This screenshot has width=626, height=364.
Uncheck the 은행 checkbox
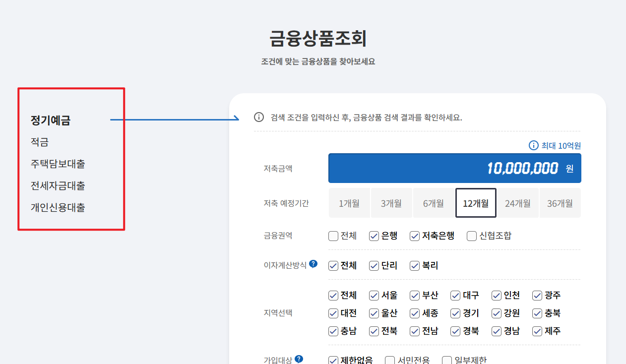374,236
